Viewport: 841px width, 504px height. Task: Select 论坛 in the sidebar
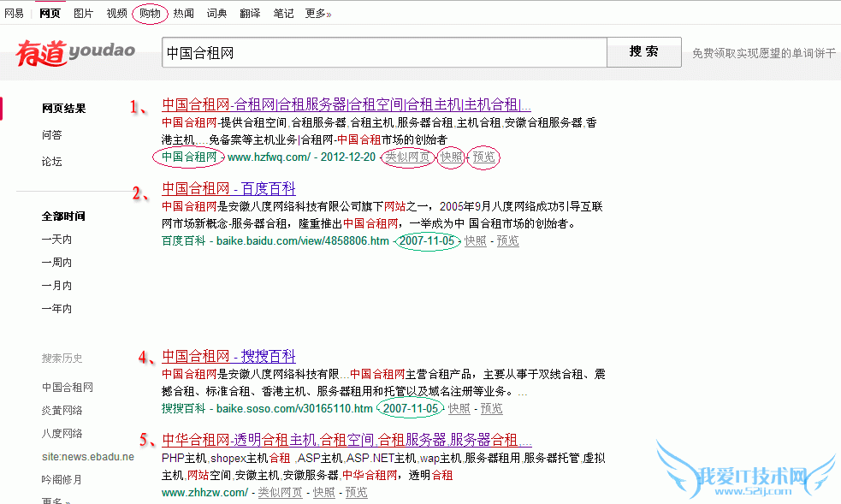(x=52, y=162)
